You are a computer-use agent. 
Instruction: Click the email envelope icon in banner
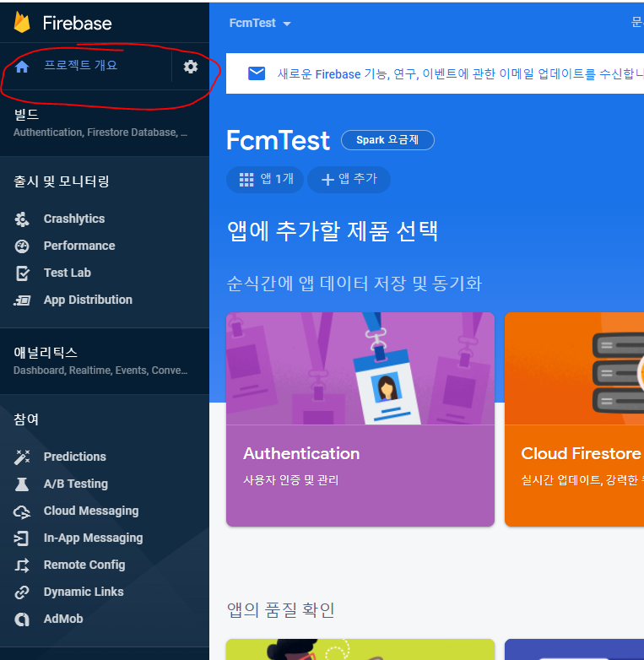pos(257,73)
